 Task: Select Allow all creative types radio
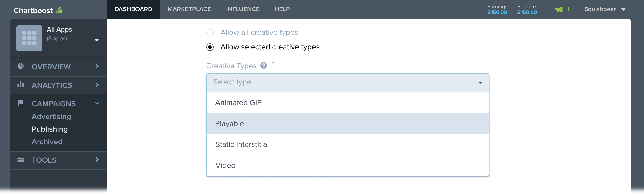(x=210, y=33)
